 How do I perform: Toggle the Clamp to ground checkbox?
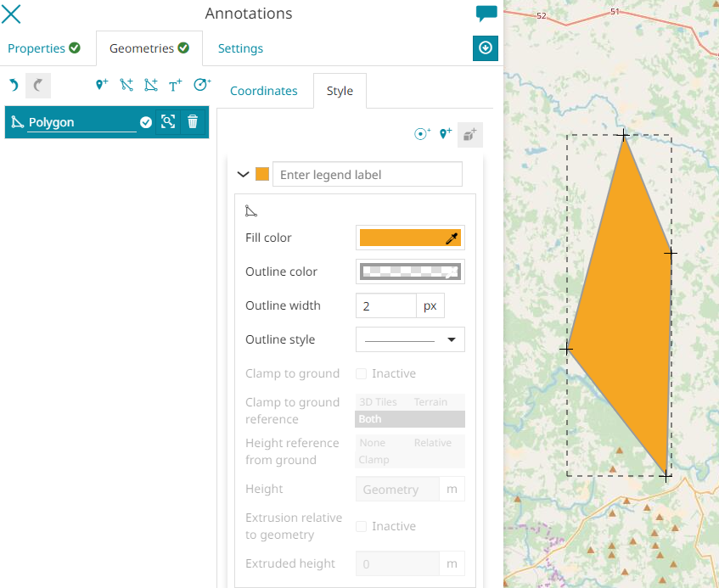tap(362, 373)
